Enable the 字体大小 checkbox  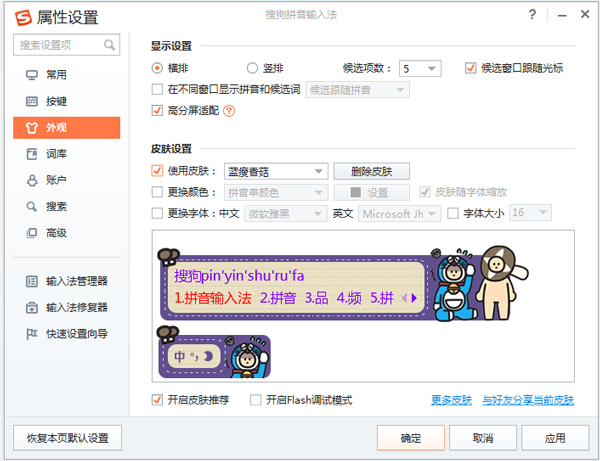pyautogui.click(x=453, y=213)
